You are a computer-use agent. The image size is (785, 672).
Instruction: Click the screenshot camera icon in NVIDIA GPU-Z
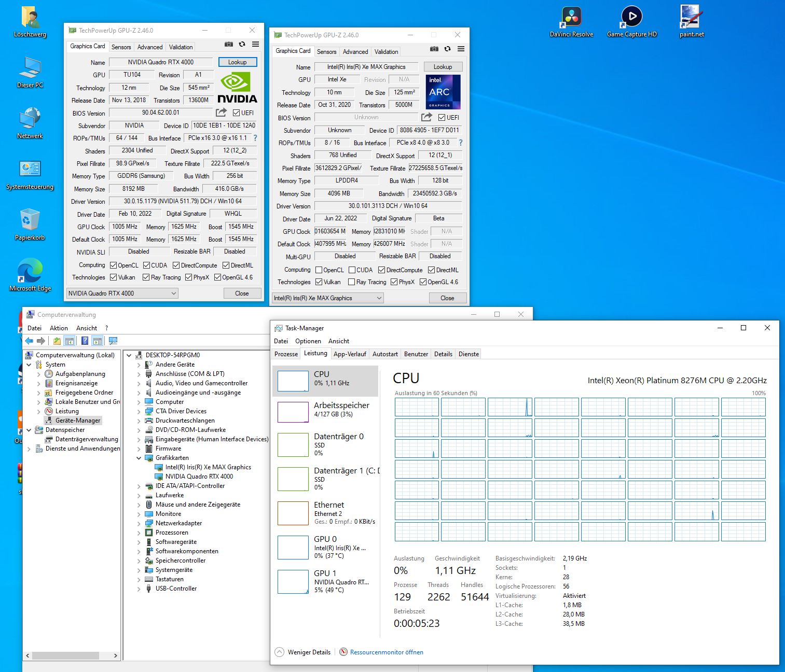coord(228,45)
